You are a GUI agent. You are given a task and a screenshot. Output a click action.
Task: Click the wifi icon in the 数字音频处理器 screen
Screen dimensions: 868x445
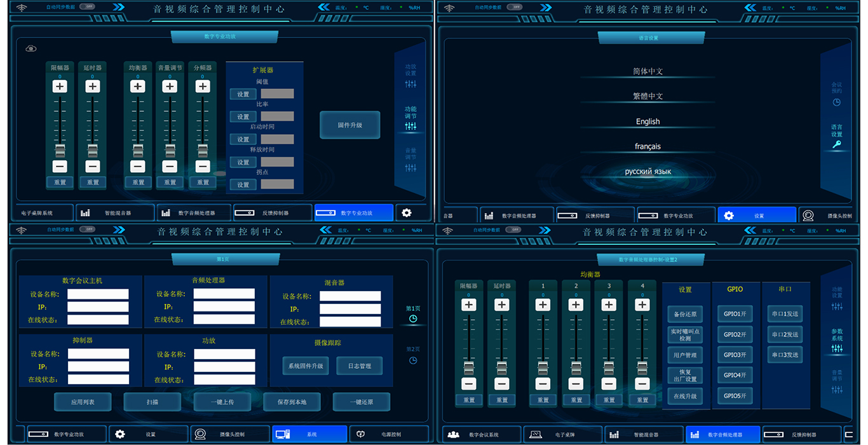point(449,230)
